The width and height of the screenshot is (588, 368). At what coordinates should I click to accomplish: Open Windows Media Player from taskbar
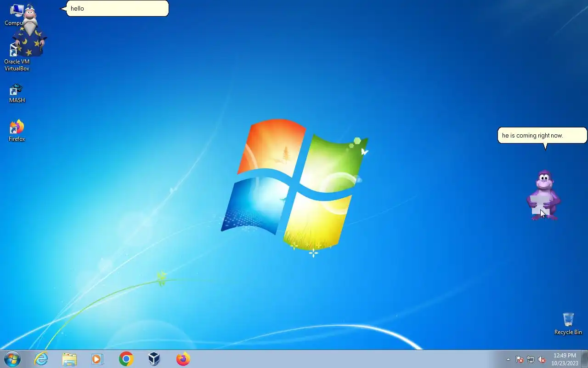pos(97,359)
